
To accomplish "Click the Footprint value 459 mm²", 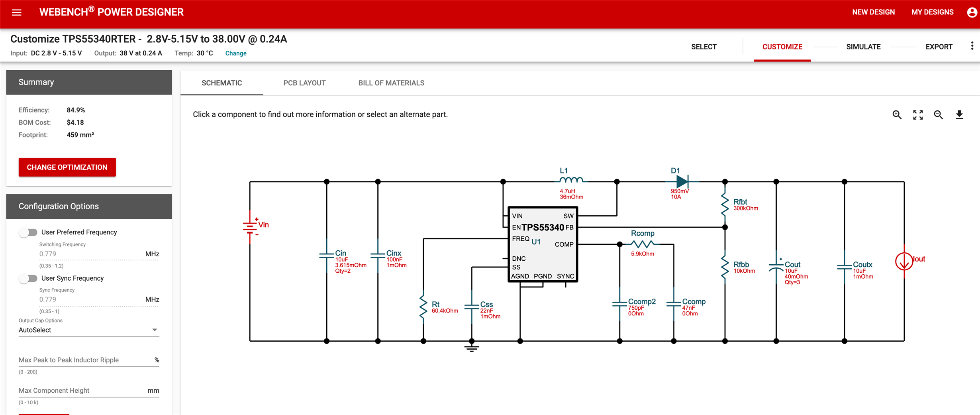I will [x=80, y=135].
